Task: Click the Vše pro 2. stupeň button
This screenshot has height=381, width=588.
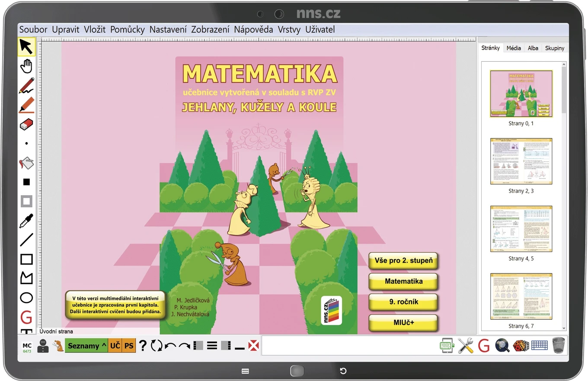Action: click(x=403, y=260)
